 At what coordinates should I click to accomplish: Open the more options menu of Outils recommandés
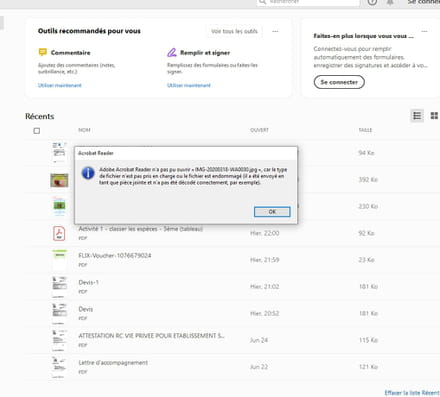point(275,31)
